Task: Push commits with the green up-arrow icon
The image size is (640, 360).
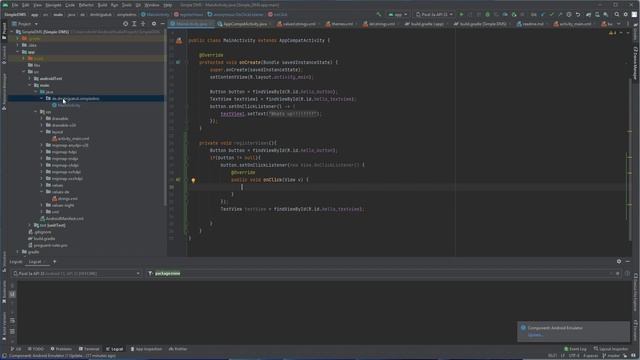Action: (x=560, y=14)
